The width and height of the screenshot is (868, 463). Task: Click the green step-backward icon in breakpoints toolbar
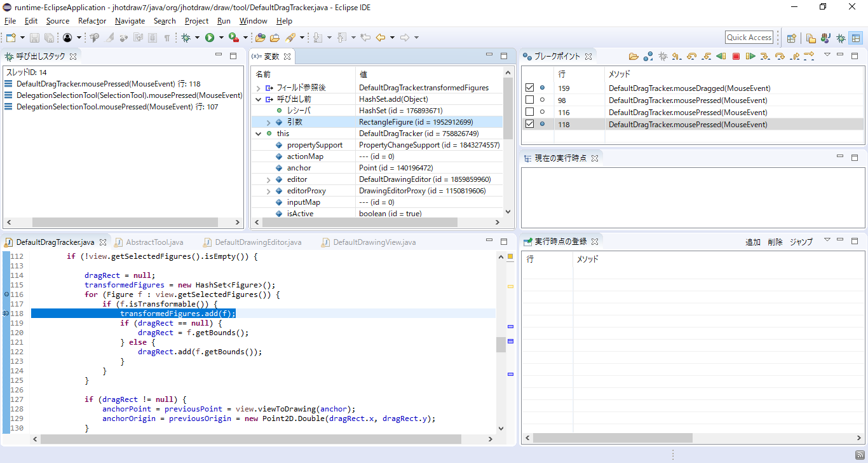coord(721,57)
